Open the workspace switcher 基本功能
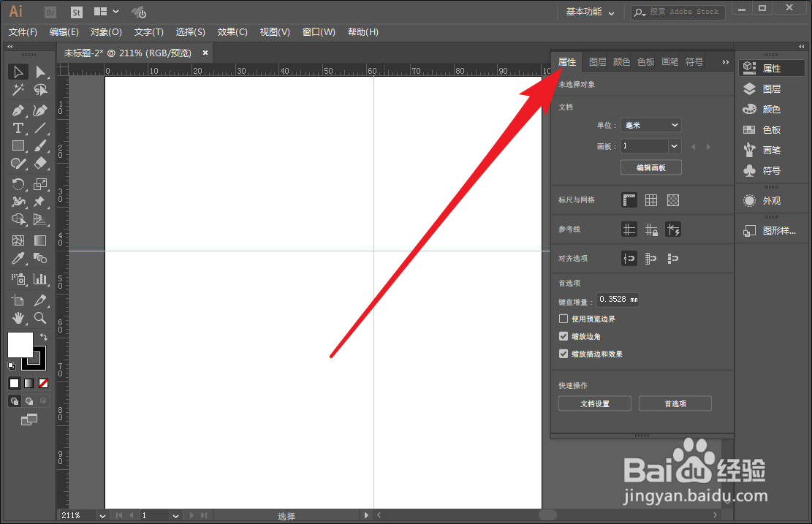 click(590, 12)
